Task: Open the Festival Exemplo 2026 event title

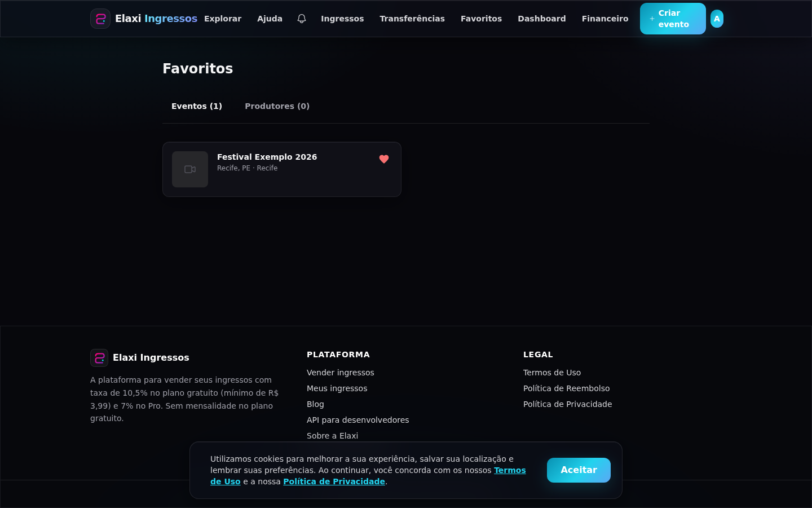Action: click(267, 157)
